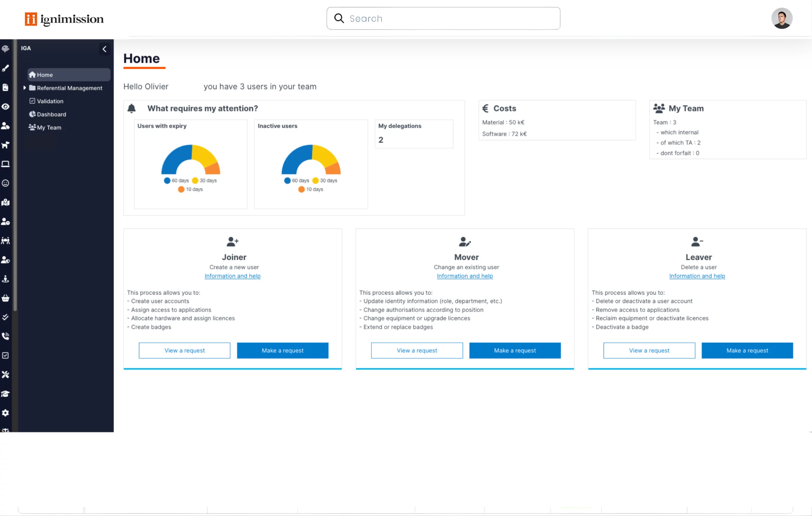Open Information and help link for Leaver
Screen dimensions: 812x516
click(697, 276)
